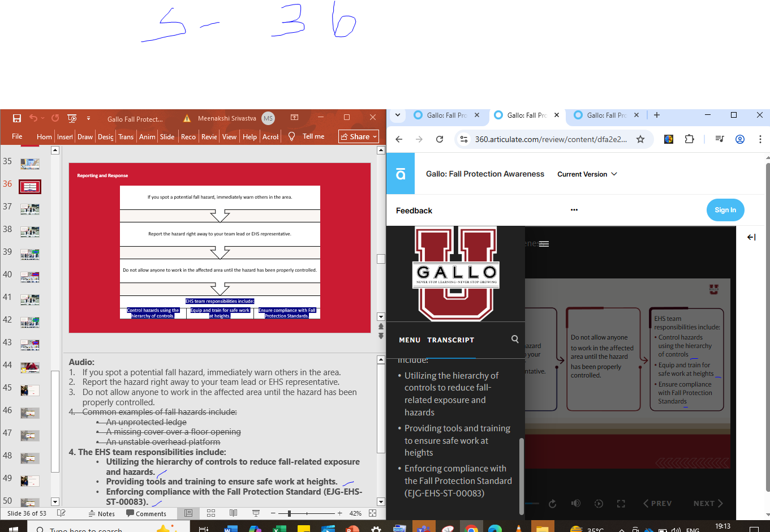Toggle course volume speaker
This screenshot has height=532, width=770.
click(x=576, y=504)
